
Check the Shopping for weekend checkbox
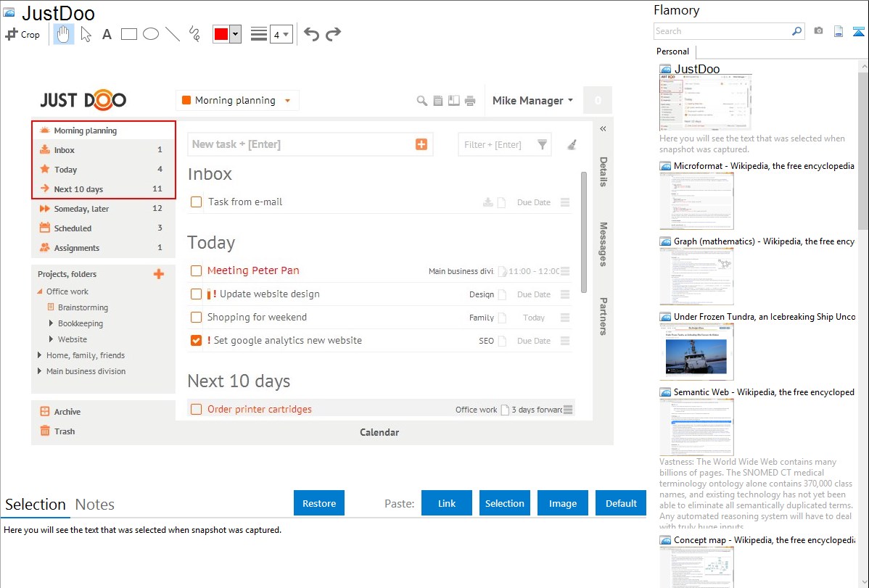click(x=196, y=317)
